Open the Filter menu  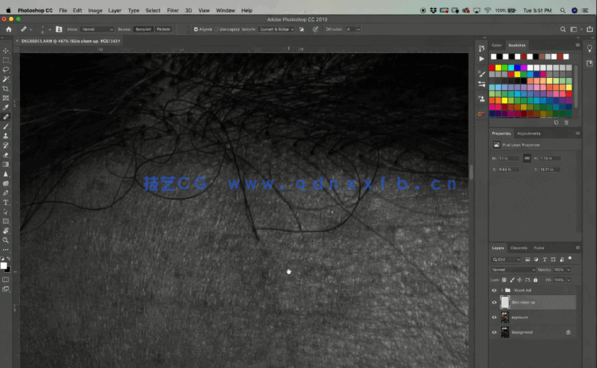point(172,10)
